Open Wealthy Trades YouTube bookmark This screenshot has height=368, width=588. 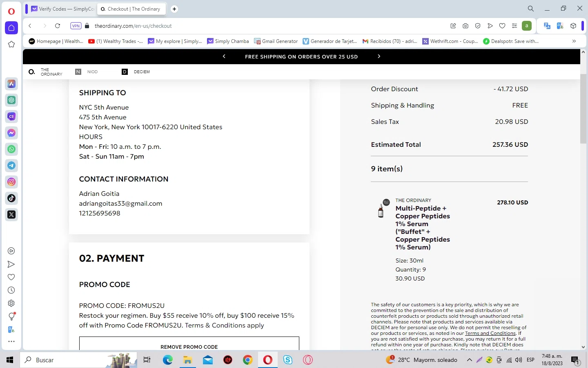(x=116, y=41)
